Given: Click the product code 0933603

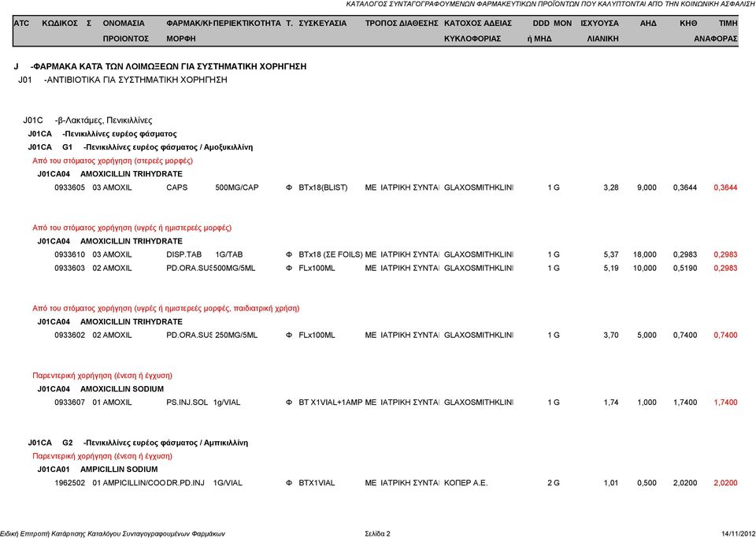Looking at the screenshot, I should coord(69,268).
